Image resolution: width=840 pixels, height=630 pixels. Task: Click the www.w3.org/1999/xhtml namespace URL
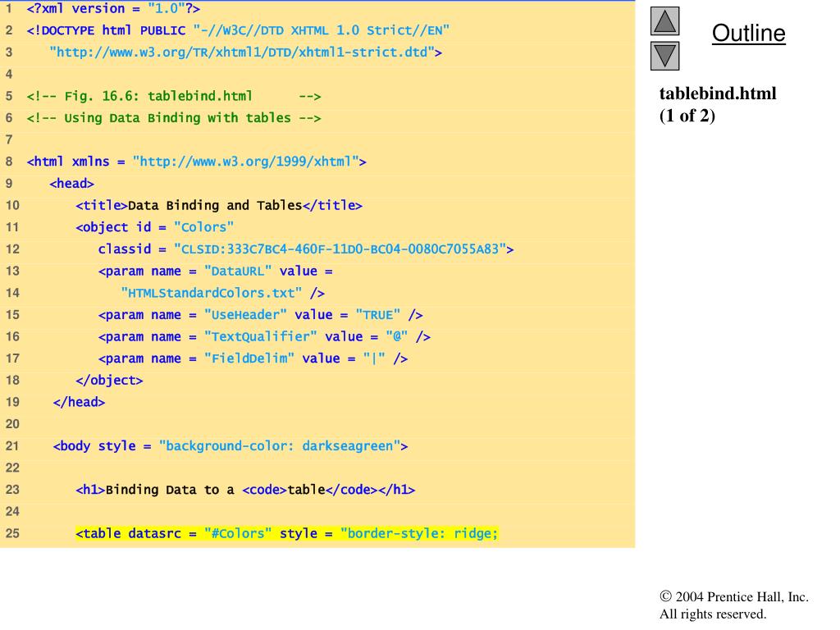[x=246, y=162]
